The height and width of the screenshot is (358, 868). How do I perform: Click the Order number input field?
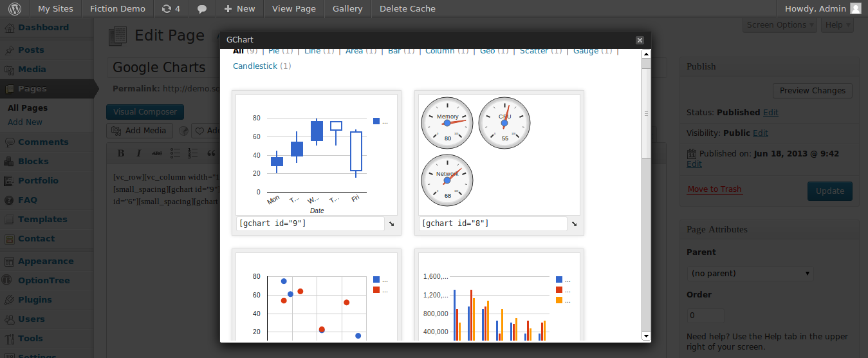coord(705,316)
